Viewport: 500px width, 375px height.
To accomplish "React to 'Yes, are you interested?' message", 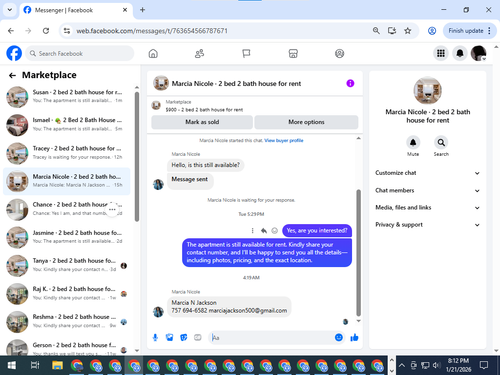I will coord(275,231).
